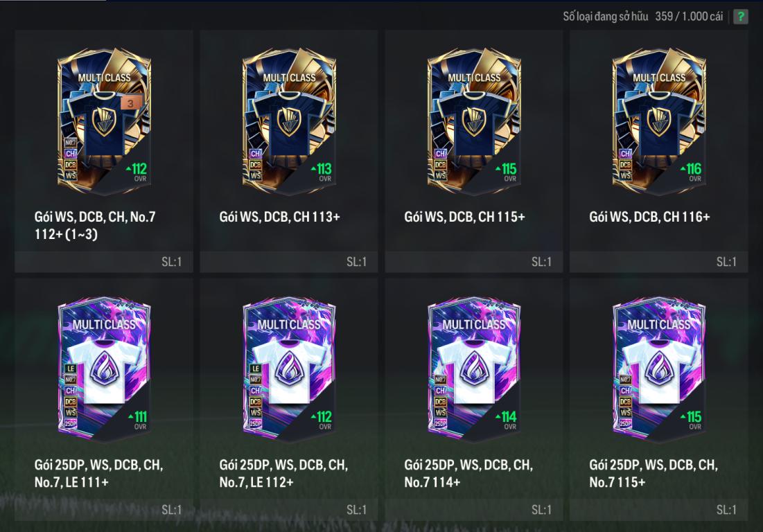Click the owned item count 359 / 1.000 cái
The height and width of the screenshot is (532, 763).
[689, 17]
